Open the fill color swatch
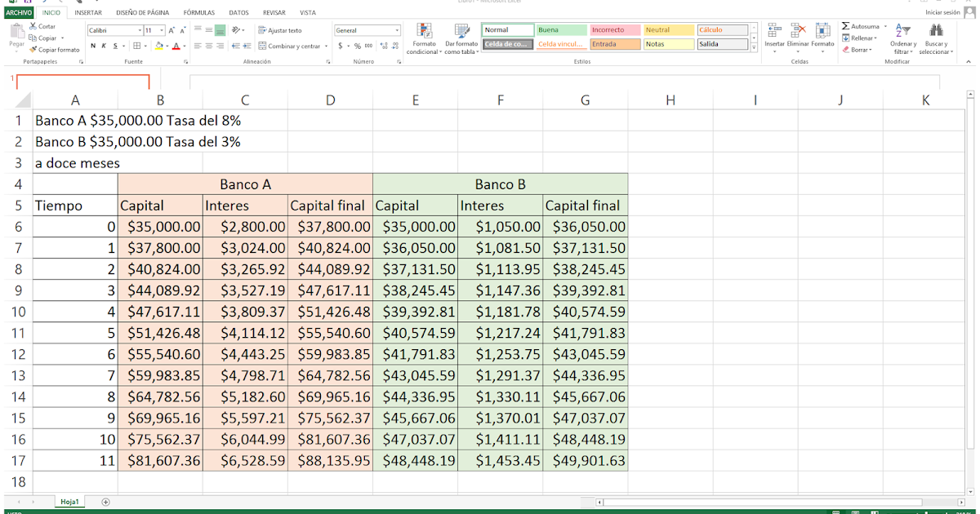Screen dimensions: 980x514 [x=158, y=46]
